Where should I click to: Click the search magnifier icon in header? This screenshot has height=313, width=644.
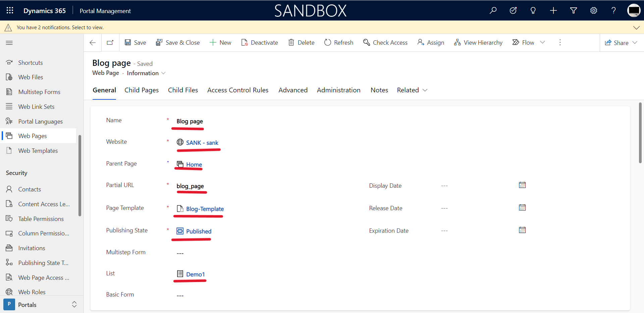493,10
